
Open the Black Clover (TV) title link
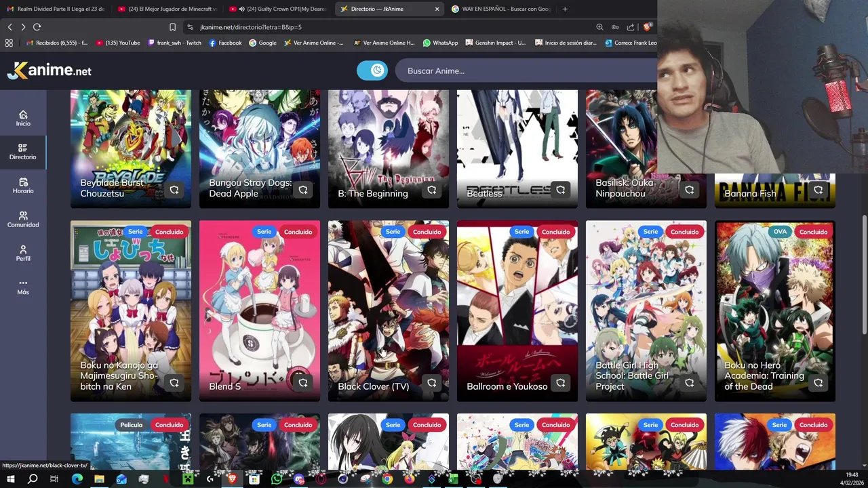coord(373,386)
